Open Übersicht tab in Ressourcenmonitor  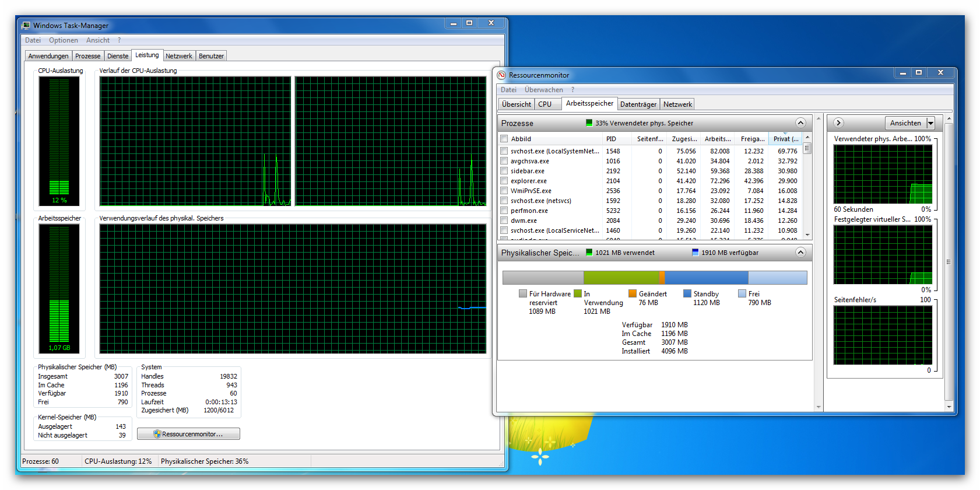pyautogui.click(x=517, y=104)
